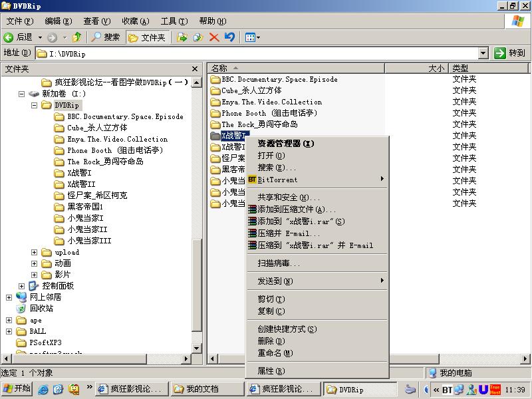Open the 查看(V) menu
Viewport: 532px width, 399px height.
[x=96, y=21]
